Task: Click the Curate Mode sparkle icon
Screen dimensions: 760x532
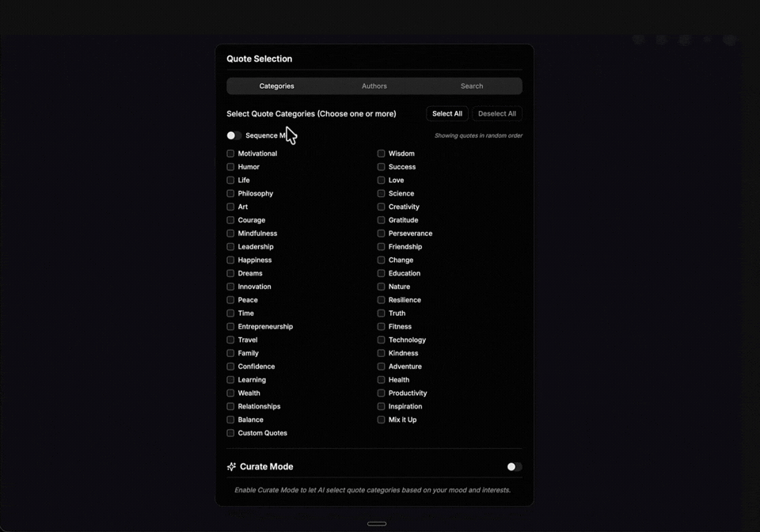Action: 231,467
